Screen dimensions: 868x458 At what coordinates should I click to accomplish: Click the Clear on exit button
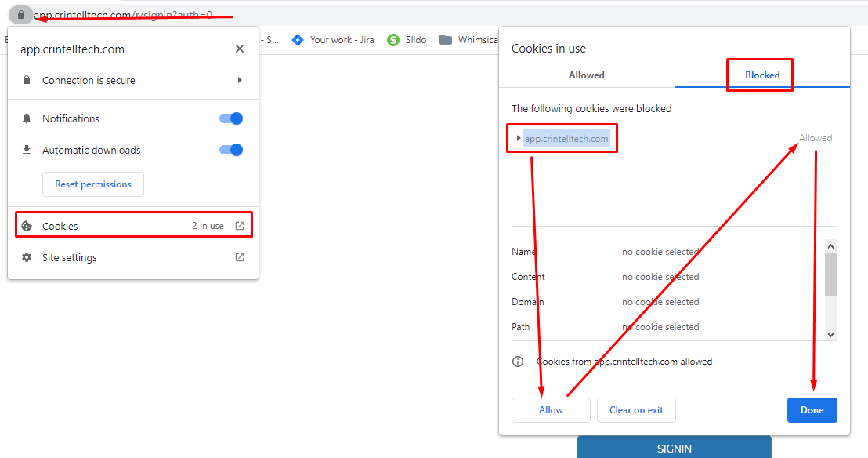pyautogui.click(x=636, y=410)
